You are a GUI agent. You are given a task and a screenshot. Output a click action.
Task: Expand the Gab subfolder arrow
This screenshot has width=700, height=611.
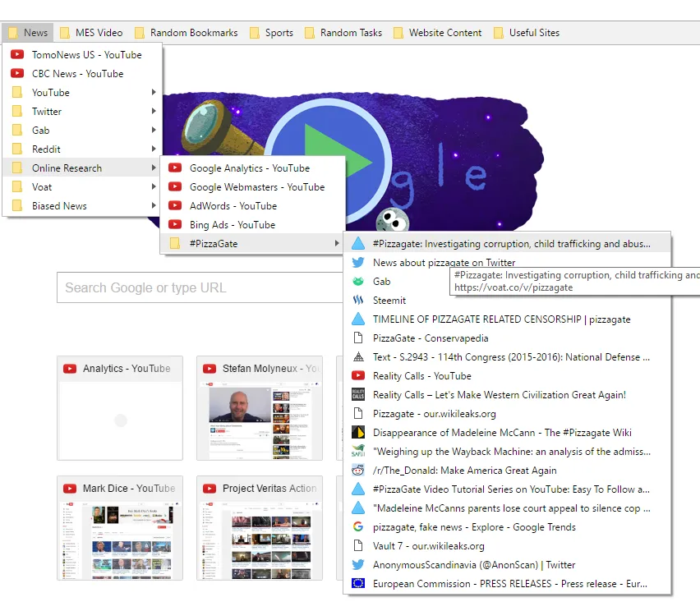tap(154, 130)
